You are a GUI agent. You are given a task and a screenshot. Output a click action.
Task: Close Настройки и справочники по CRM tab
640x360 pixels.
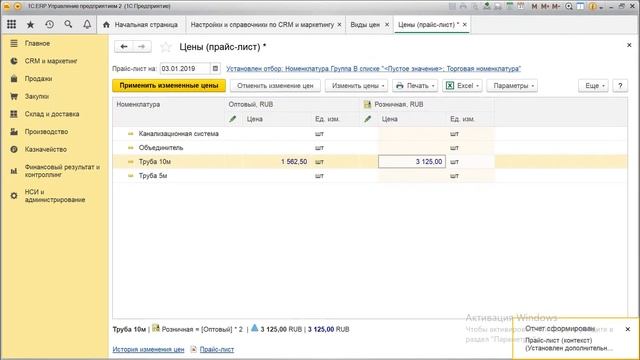point(339,24)
